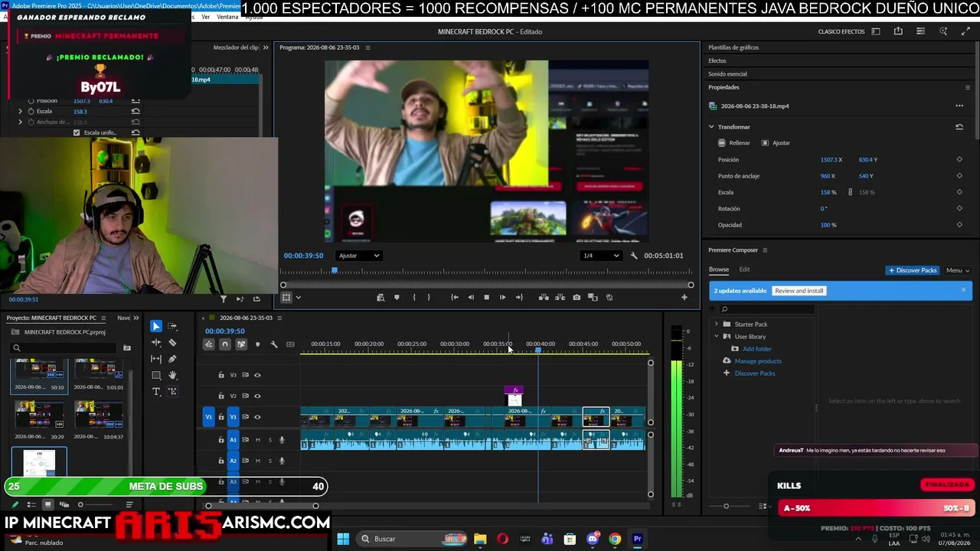This screenshot has width=980, height=551.
Task: Select the Slip tool
Action: click(156, 359)
